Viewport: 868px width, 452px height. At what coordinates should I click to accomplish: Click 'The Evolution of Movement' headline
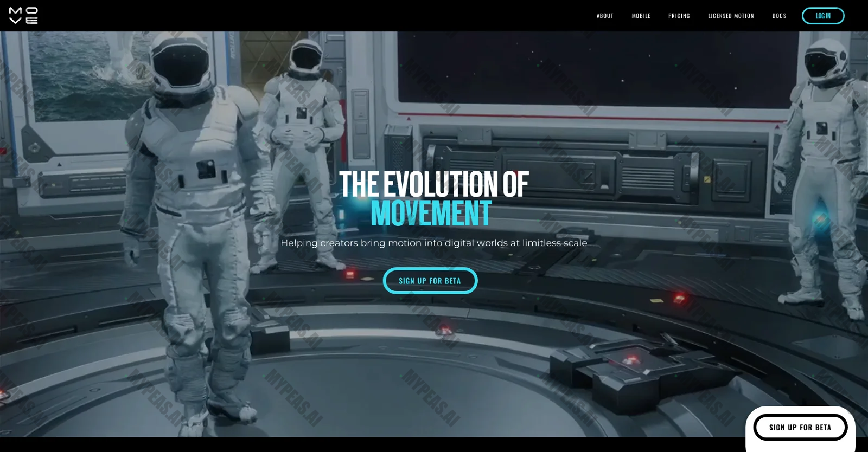click(x=434, y=199)
